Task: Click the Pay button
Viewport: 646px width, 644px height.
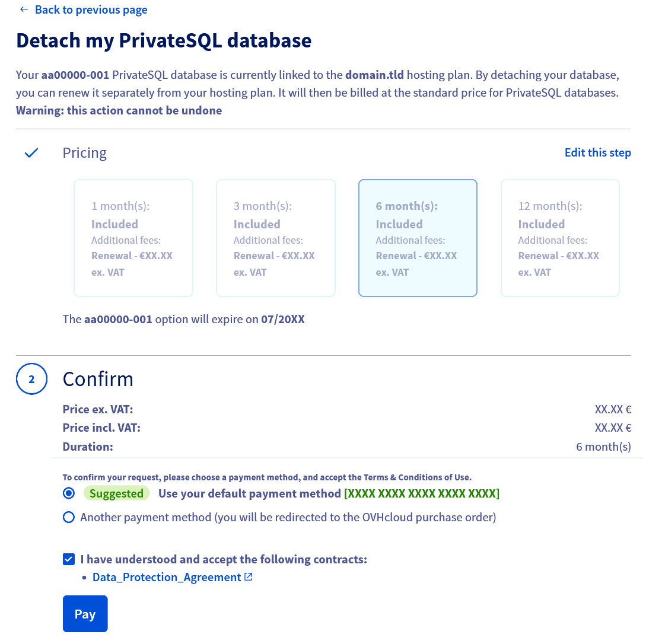Action: 85,614
